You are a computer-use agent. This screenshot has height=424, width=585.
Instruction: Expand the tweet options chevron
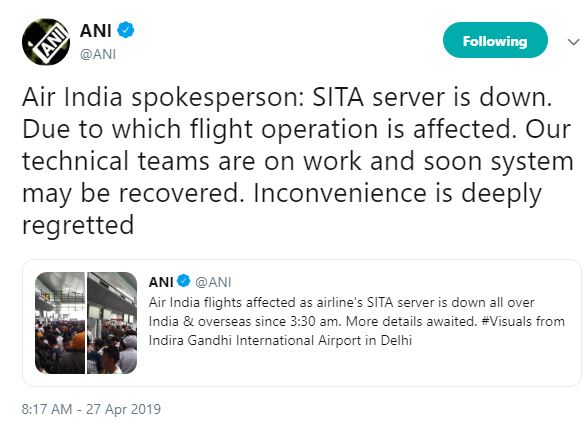(573, 41)
